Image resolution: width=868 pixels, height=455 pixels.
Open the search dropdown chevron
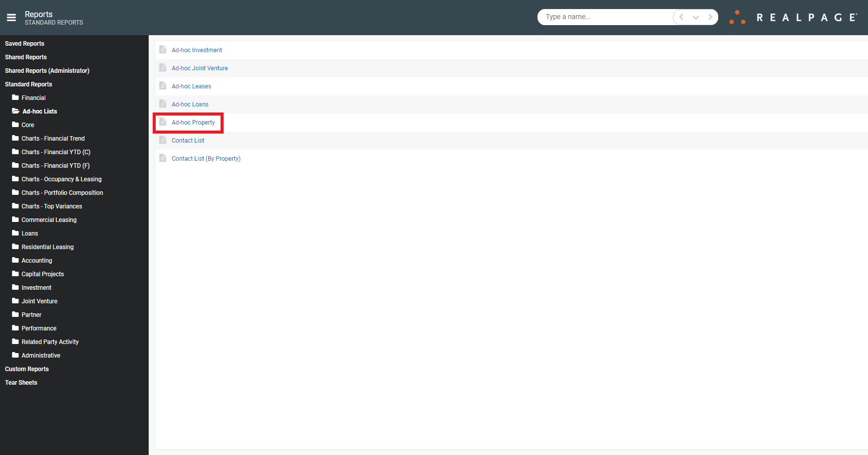(696, 17)
